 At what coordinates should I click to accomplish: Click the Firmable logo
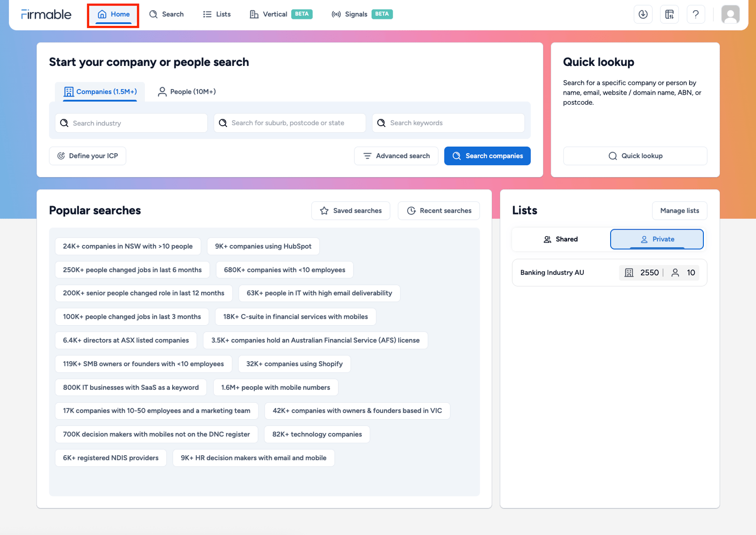coord(46,14)
